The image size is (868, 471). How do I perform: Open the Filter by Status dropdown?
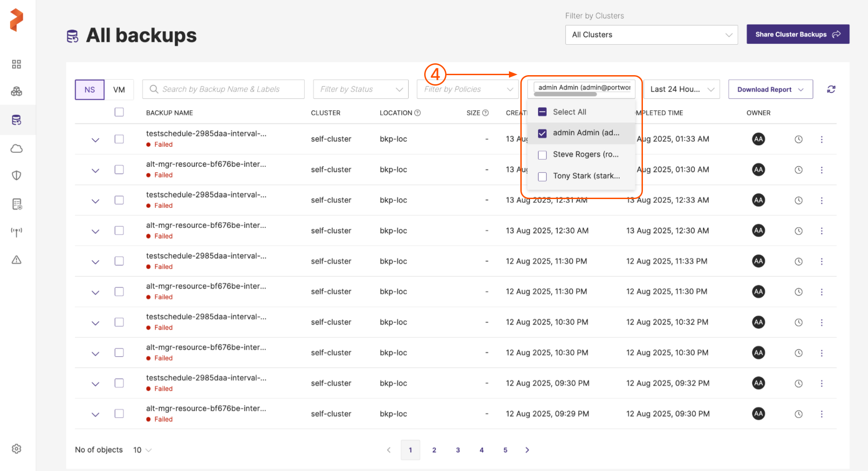pyautogui.click(x=360, y=89)
